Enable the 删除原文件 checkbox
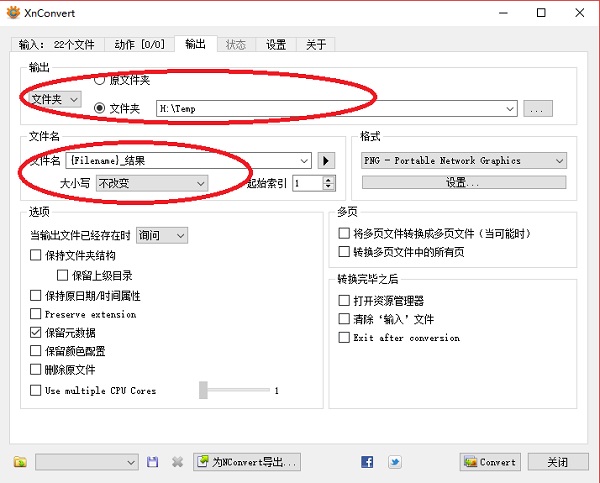The height and width of the screenshot is (483, 600). point(37,370)
